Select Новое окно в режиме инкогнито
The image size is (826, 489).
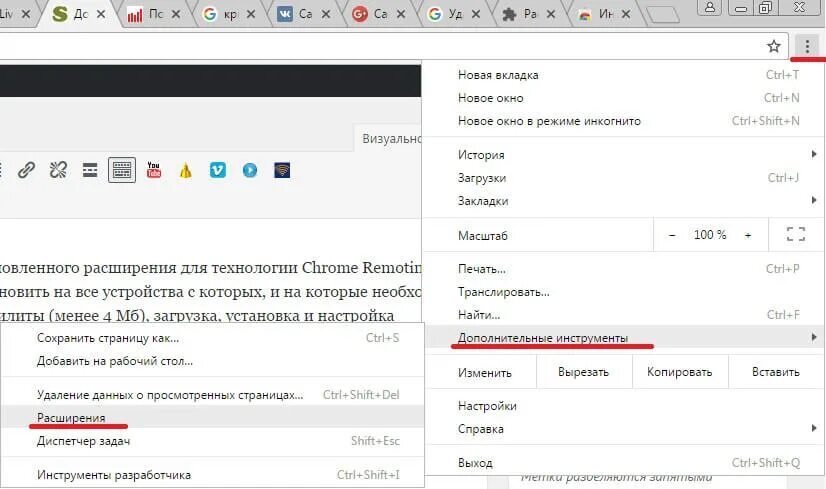point(624,121)
